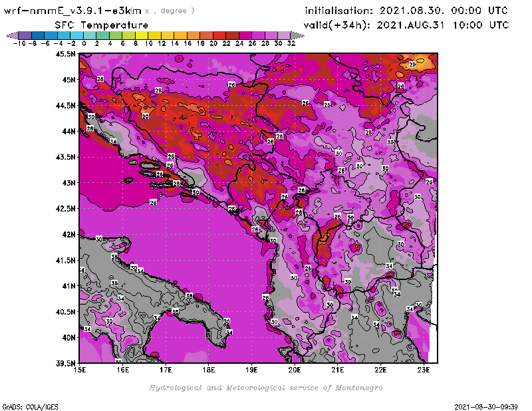Click the 'SFC Temperature' title text
532x411 pixels.
(102, 25)
